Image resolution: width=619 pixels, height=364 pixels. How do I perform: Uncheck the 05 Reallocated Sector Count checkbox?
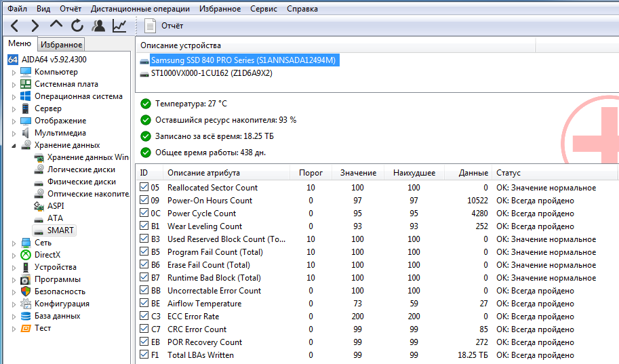(144, 186)
